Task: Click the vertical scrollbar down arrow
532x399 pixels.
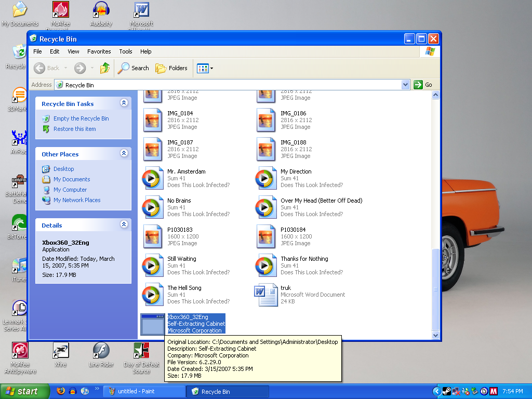Action: pyautogui.click(x=435, y=335)
